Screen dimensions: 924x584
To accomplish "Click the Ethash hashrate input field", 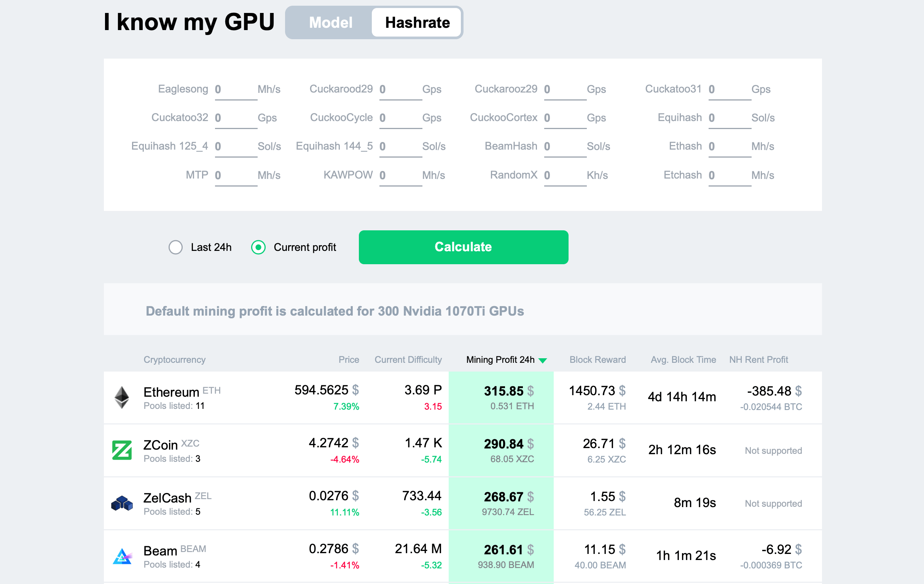I will coord(723,146).
